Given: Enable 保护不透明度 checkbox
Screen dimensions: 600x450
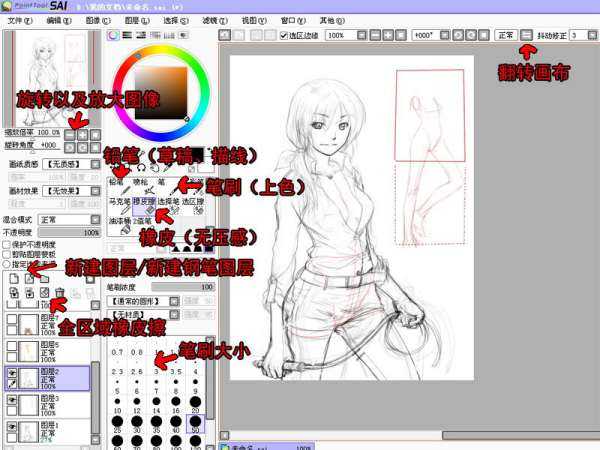Looking at the screenshot, I should click(6, 244).
